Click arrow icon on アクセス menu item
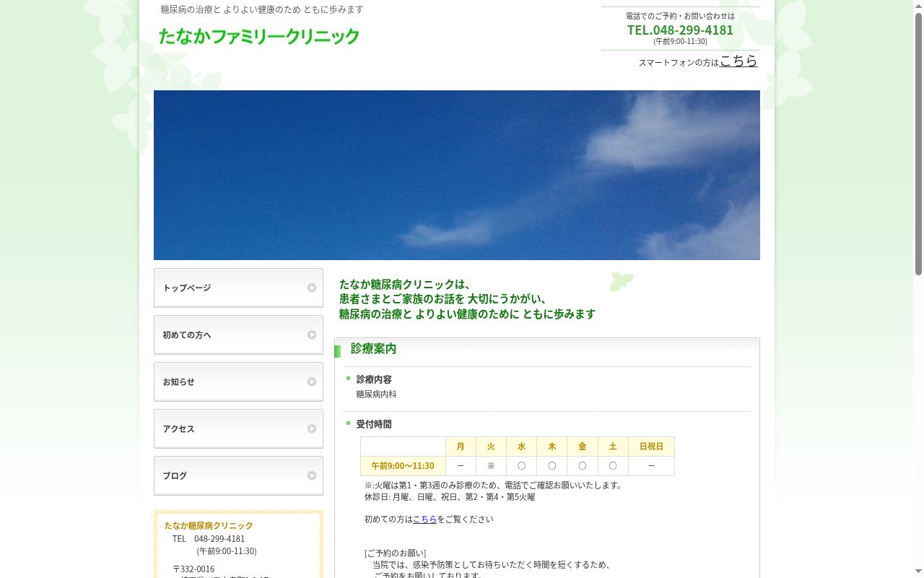This screenshot has height=578, width=924. click(x=312, y=428)
